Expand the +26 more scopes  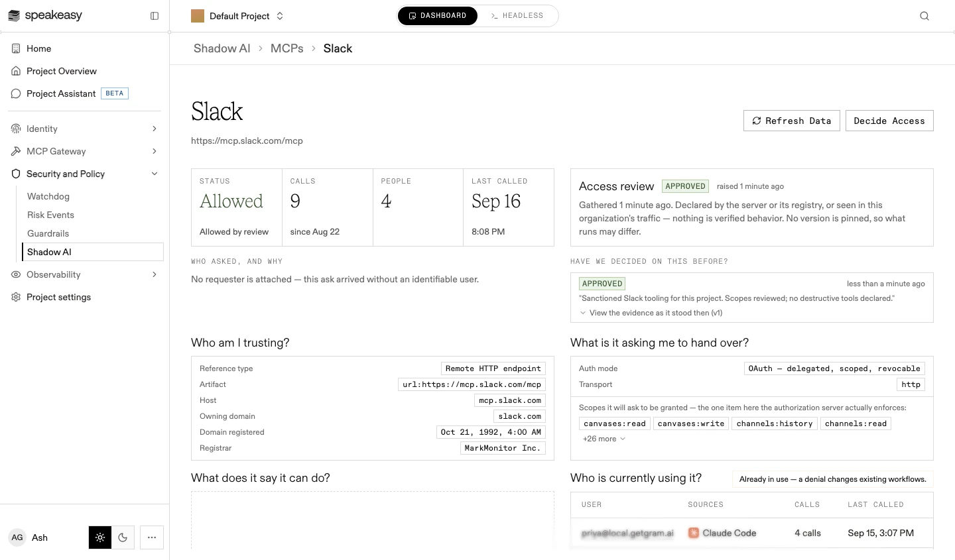pyautogui.click(x=604, y=439)
